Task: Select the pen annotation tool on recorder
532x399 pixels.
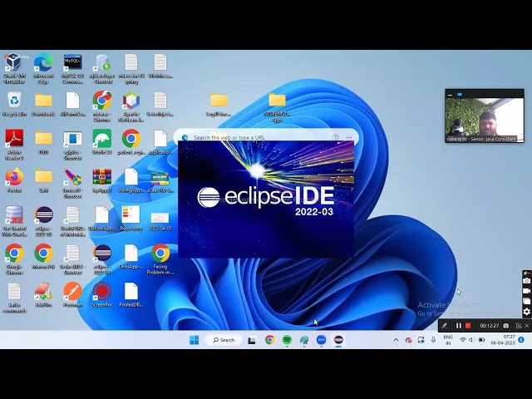Action: 444,326
